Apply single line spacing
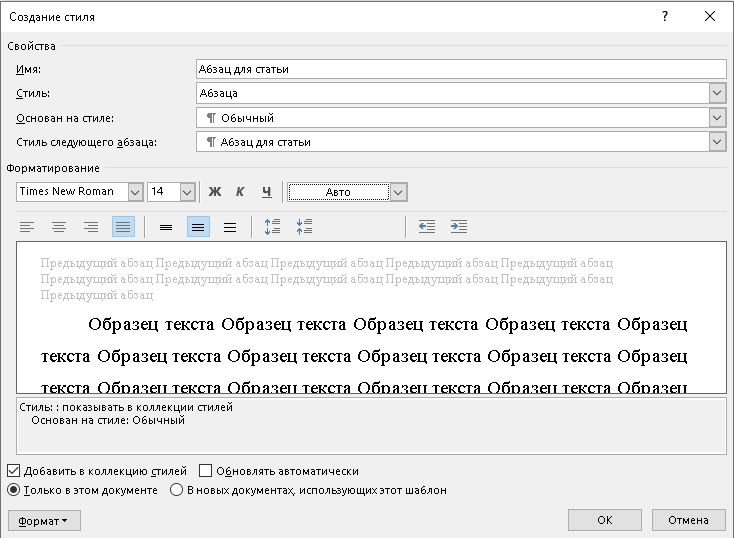The height and width of the screenshot is (538, 734). click(166, 227)
